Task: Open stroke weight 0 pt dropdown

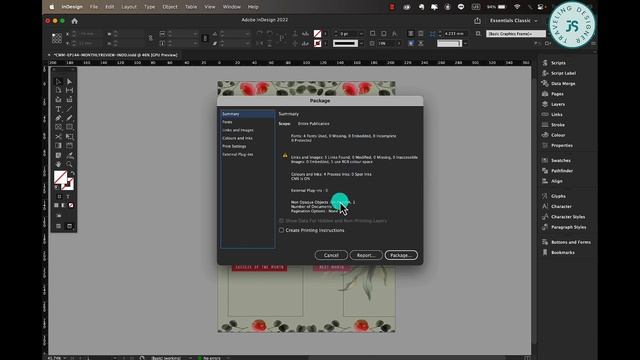Action: pyautogui.click(x=361, y=33)
